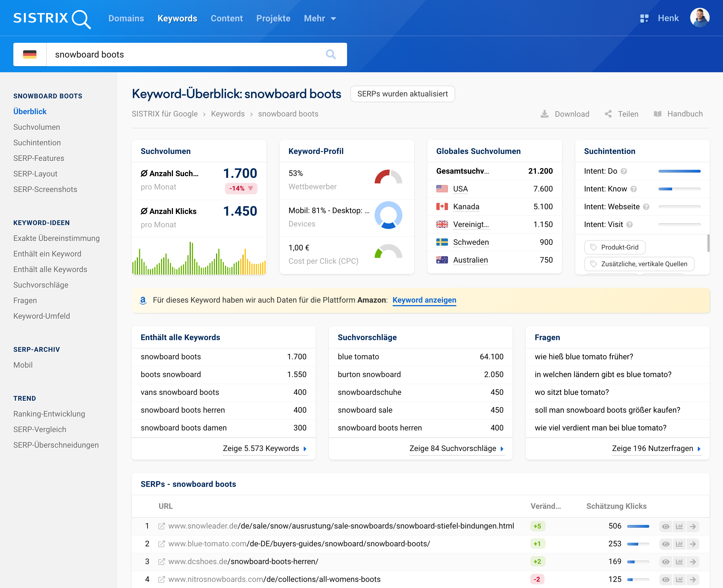
Task: Open external link icon for snowleader.de result
Action: click(162, 526)
